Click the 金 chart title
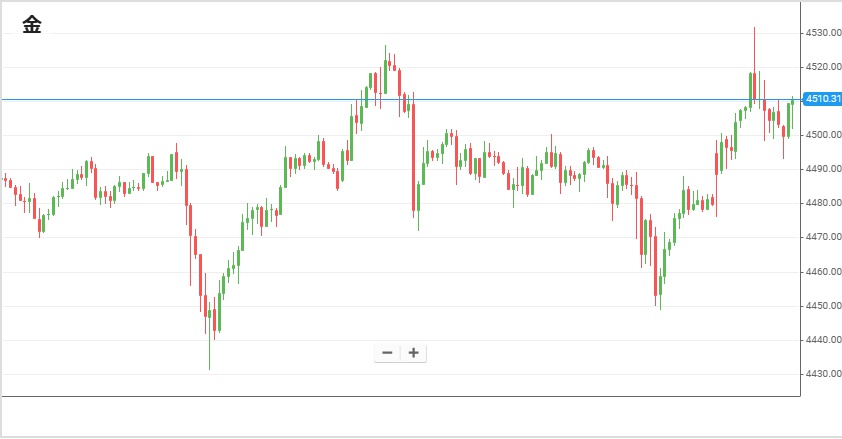The width and height of the screenshot is (842, 439). pos(32,26)
